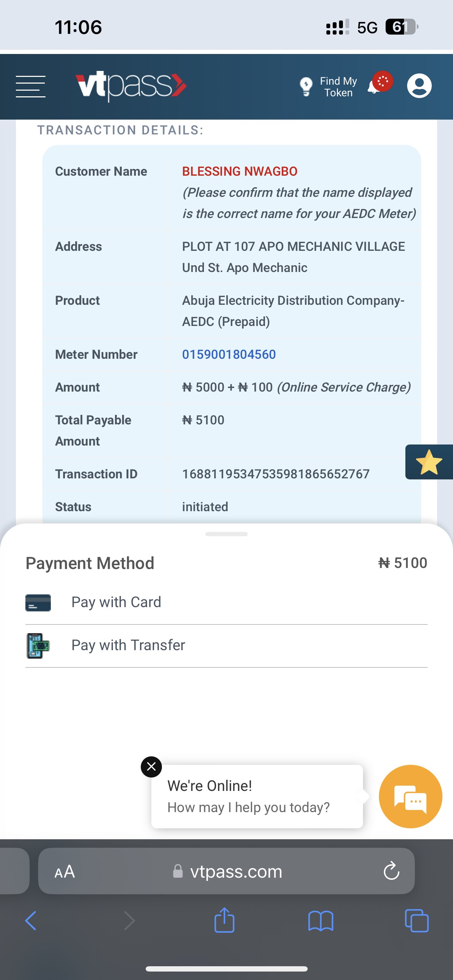Open the user profile avatar
Image resolution: width=453 pixels, height=980 pixels.
pyautogui.click(x=419, y=86)
